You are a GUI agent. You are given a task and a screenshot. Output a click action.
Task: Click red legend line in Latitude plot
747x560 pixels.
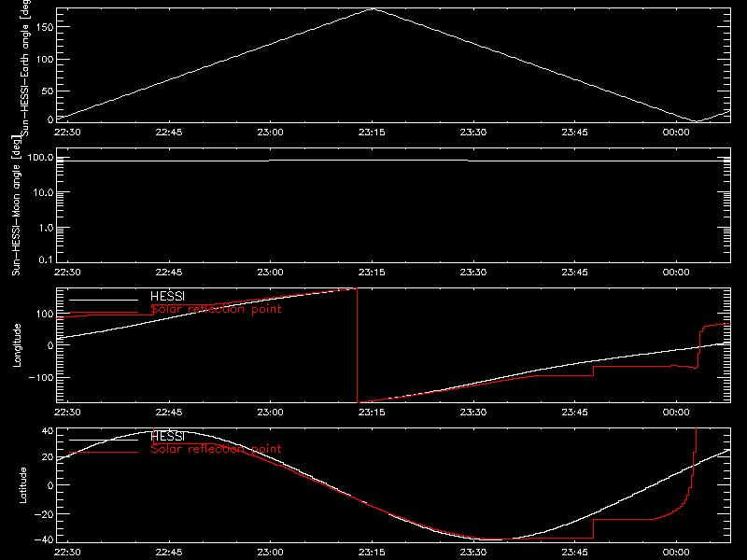(104, 452)
